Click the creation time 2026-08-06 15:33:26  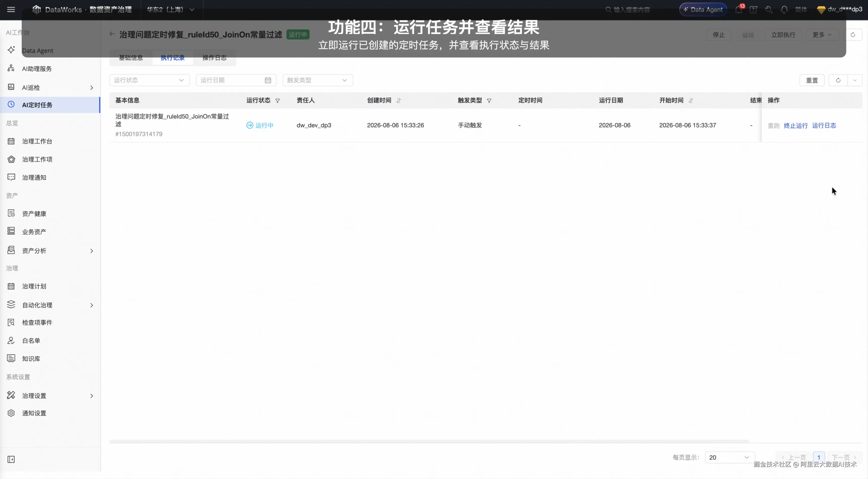(x=395, y=125)
